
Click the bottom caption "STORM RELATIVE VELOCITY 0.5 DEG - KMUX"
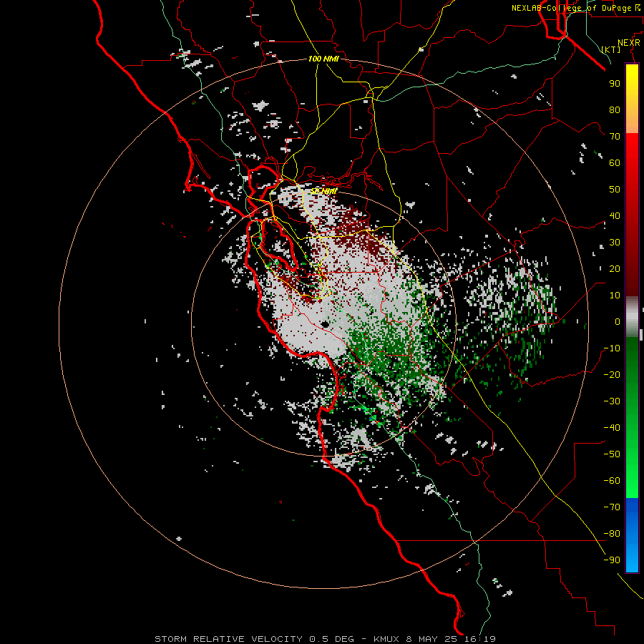point(277,639)
